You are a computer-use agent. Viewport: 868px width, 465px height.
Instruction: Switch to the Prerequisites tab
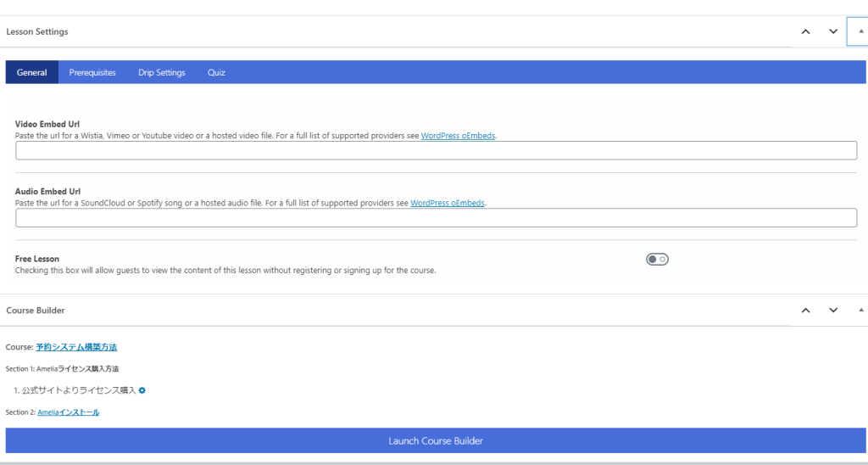[x=92, y=73]
